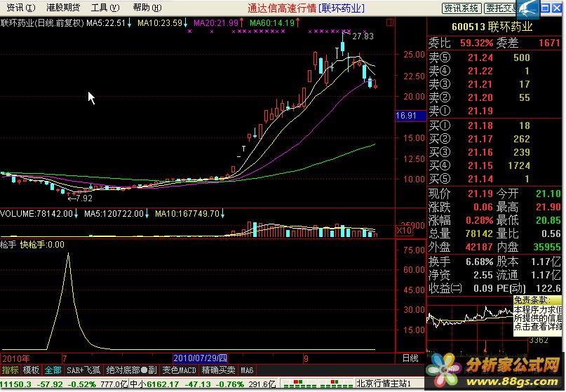Select the 全部 tab
Viewport: 566px width, 392px height.
(53, 370)
